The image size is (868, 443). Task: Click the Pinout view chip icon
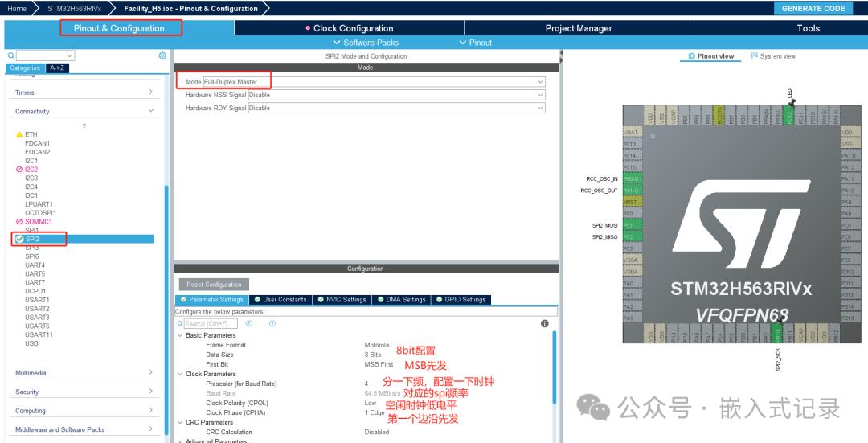691,56
